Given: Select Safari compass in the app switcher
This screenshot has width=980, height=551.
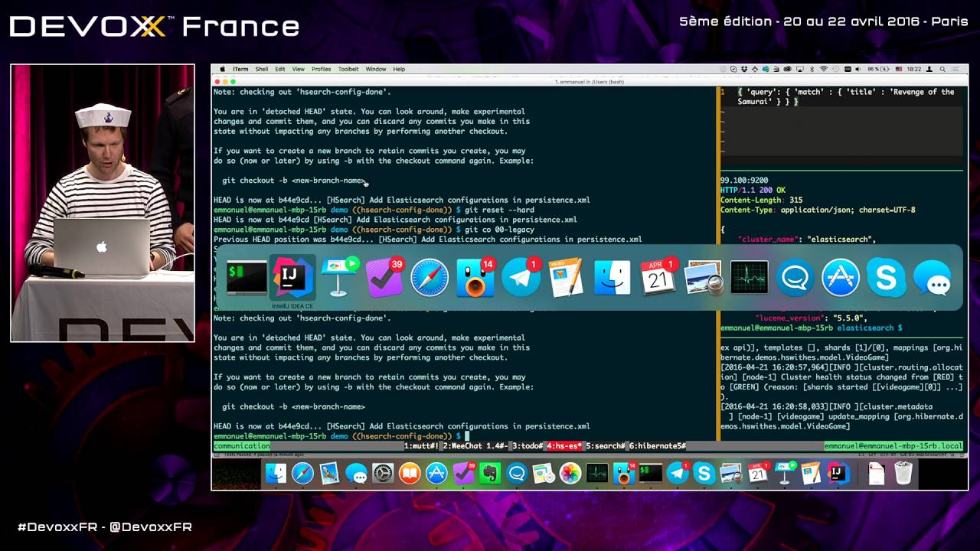Looking at the screenshot, I should click(x=430, y=278).
